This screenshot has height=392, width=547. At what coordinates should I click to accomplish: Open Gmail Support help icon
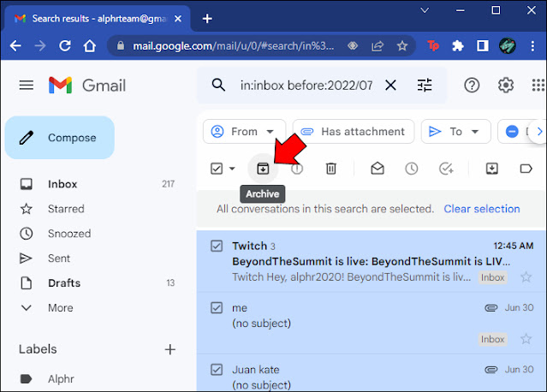(x=472, y=85)
